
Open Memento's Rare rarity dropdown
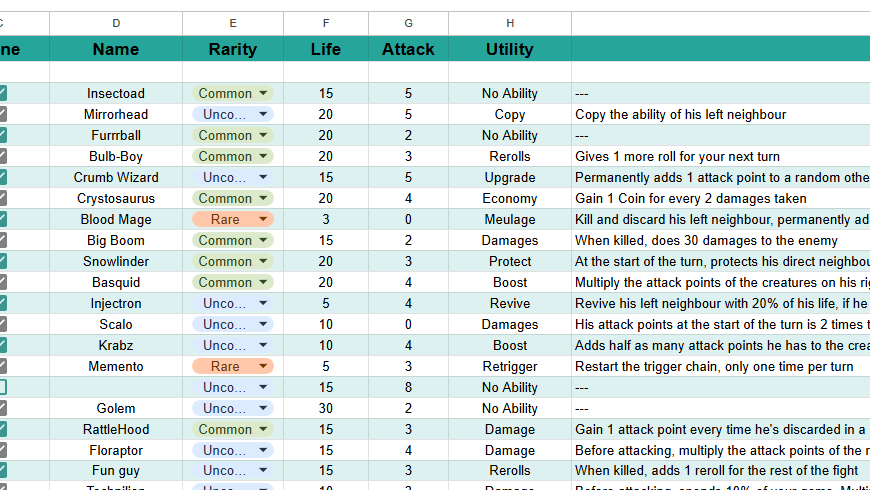[x=263, y=366]
